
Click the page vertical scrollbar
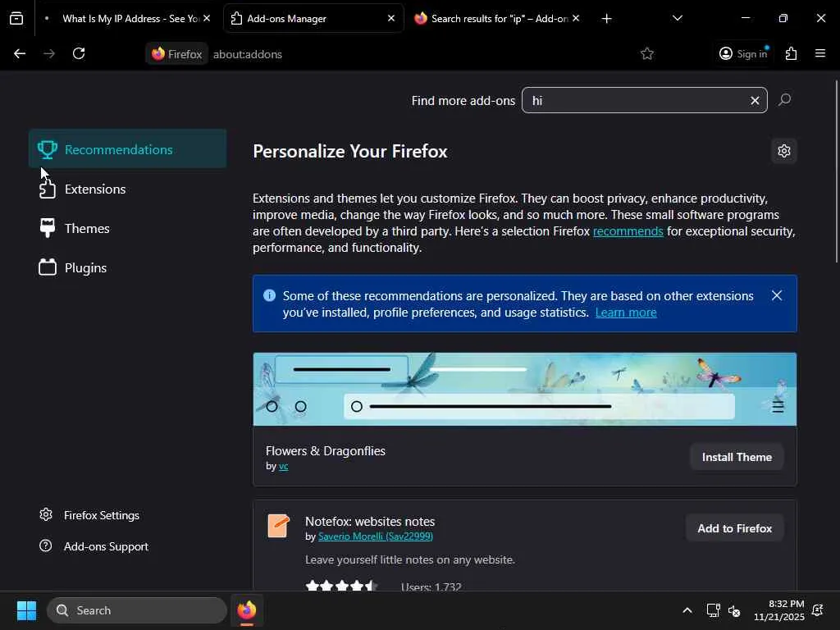836,171
